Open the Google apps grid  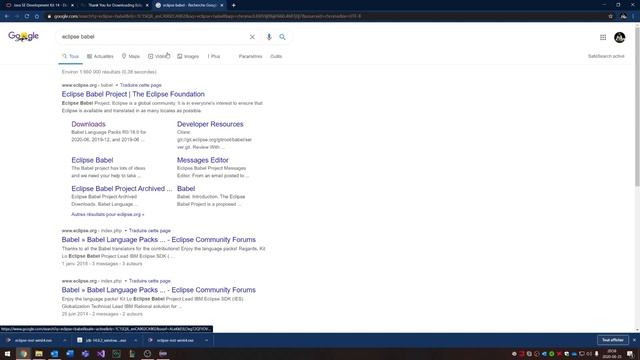pos(603,37)
